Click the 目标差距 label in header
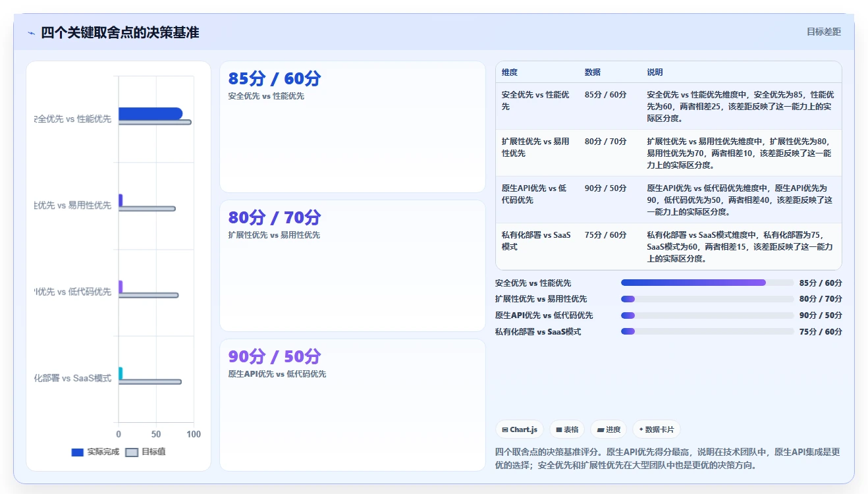The width and height of the screenshot is (868, 494). pos(824,32)
